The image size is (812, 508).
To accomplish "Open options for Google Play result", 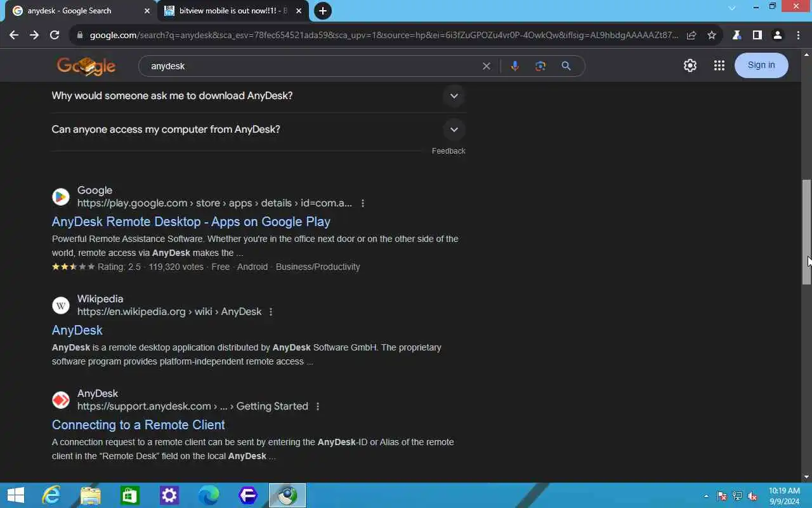I will click(x=363, y=203).
